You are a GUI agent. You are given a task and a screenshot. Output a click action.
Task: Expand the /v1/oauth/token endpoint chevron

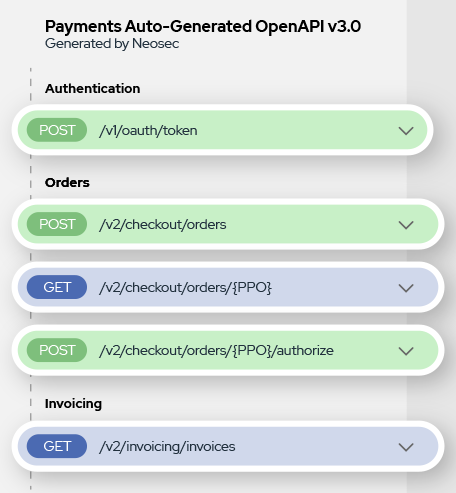pos(406,131)
